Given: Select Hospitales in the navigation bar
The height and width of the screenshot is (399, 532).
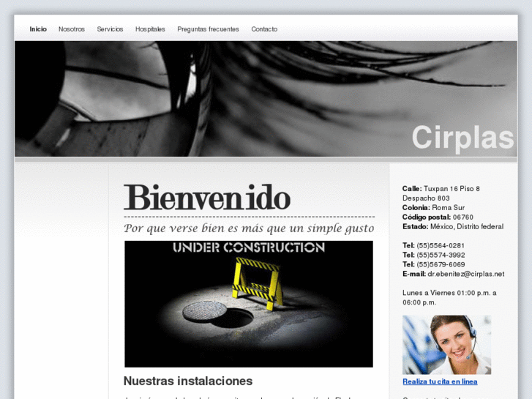Looking at the screenshot, I should click(x=150, y=29).
